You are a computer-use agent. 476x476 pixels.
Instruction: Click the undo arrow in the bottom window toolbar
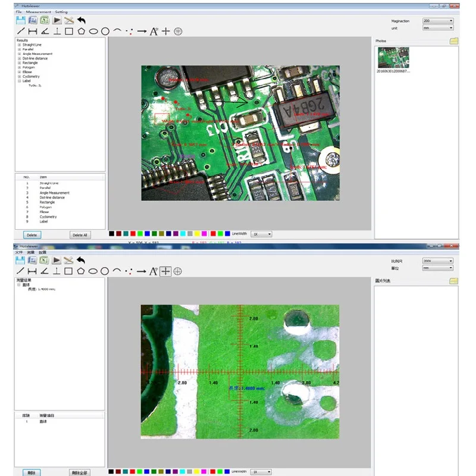(x=81, y=260)
